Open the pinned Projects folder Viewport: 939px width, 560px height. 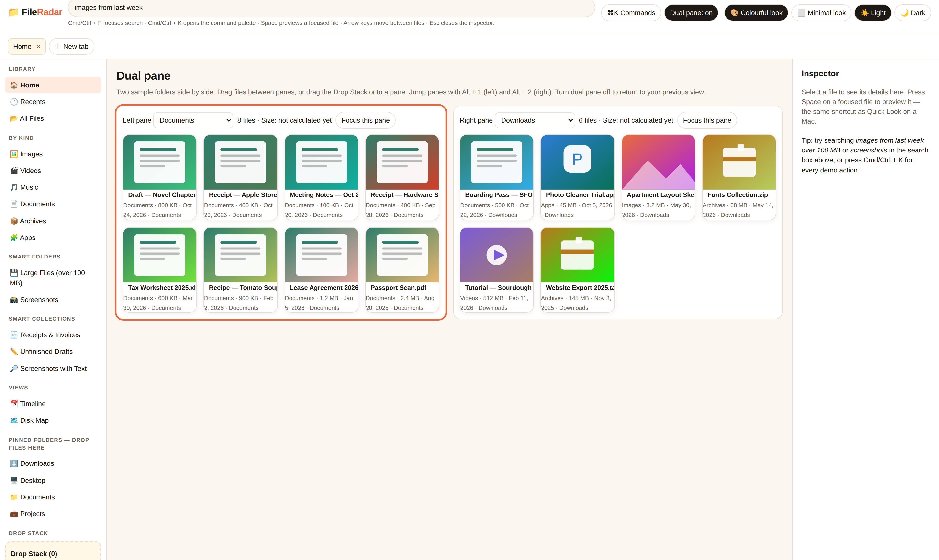[x=53, y=514]
